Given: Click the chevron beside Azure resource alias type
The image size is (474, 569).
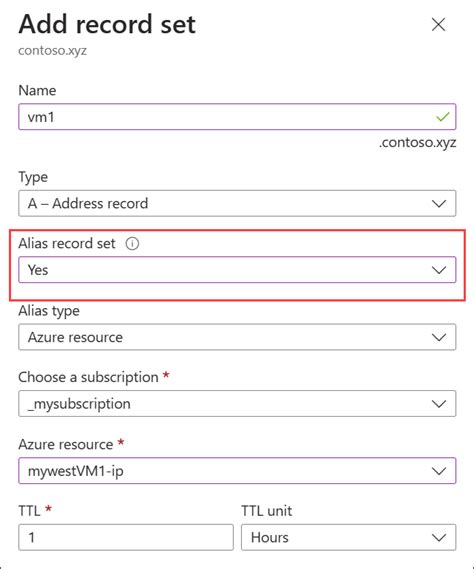Looking at the screenshot, I should coord(439,337).
